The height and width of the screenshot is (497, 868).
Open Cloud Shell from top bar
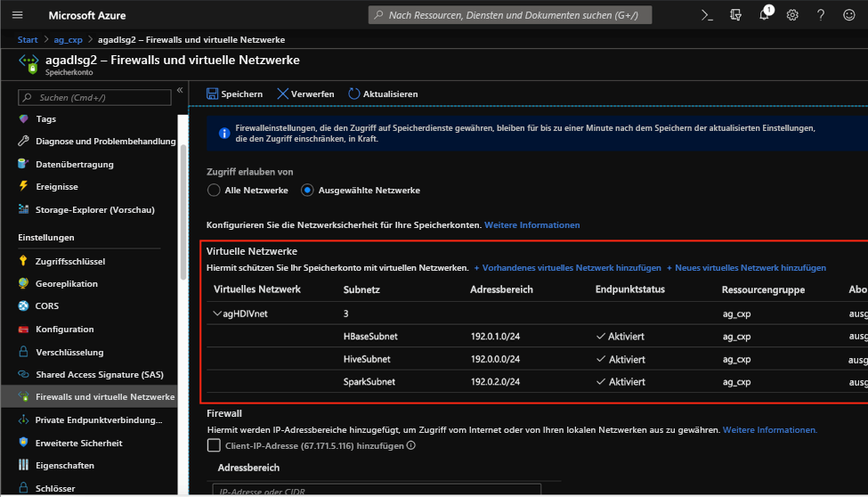point(707,15)
